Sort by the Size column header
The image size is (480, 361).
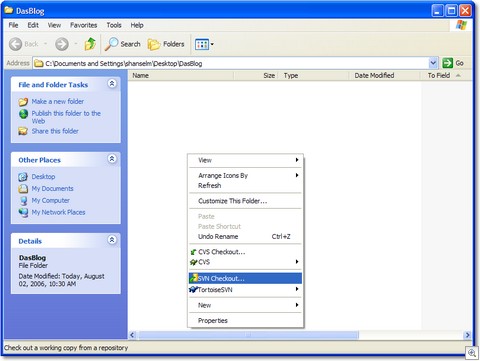256,76
